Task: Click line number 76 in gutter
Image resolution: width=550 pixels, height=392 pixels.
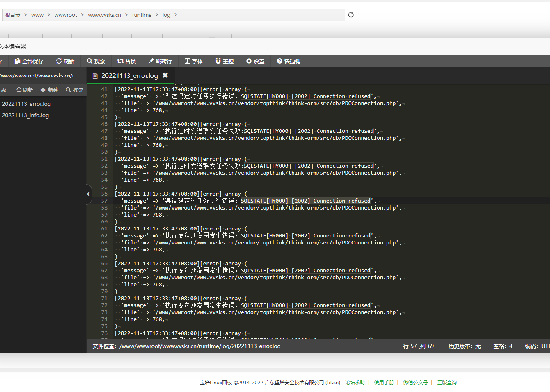Action: [104, 333]
